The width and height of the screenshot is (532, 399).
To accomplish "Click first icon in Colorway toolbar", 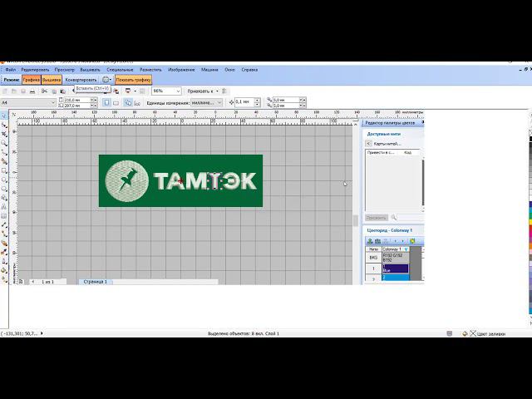I will 370,241.
